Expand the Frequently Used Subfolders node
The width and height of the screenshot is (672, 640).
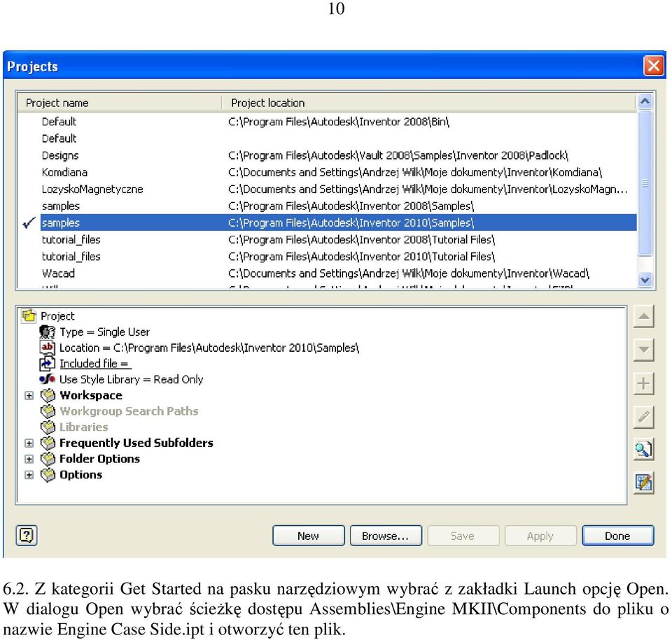pyautogui.click(x=29, y=443)
